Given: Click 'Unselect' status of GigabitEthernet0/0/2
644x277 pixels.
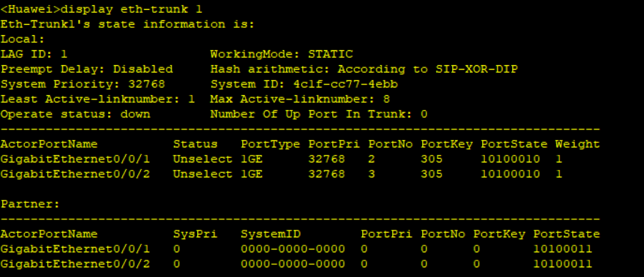Looking at the screenshot, I should [202, 174].
